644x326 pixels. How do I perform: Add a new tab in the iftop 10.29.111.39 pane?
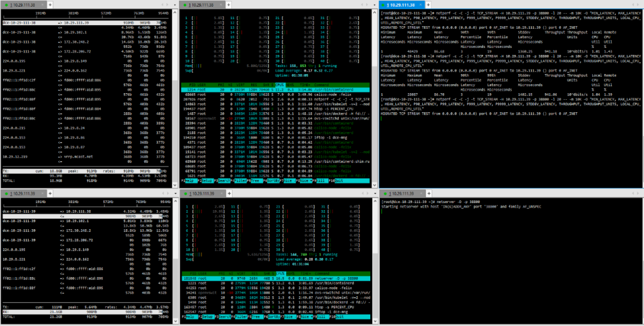point(49,193)
